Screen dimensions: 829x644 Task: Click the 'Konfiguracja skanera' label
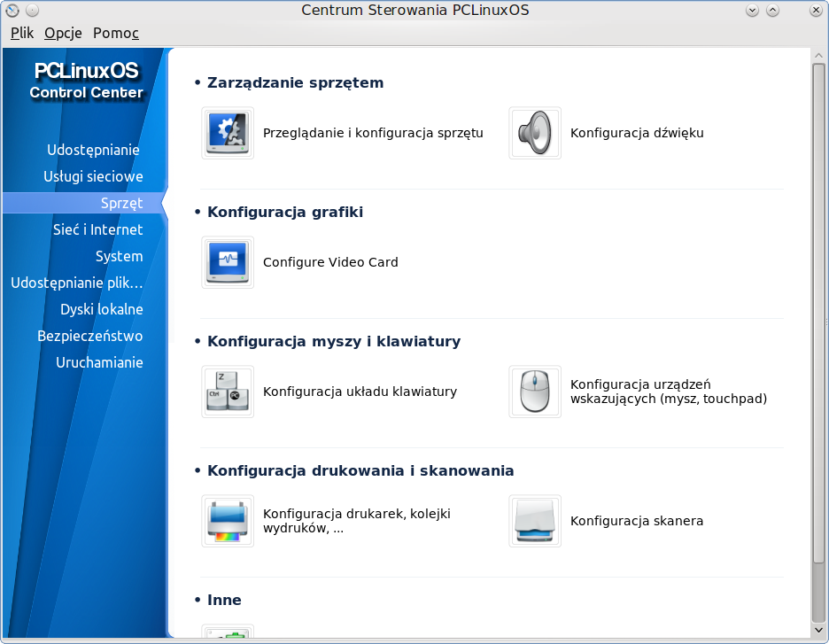tap(637, 522)
